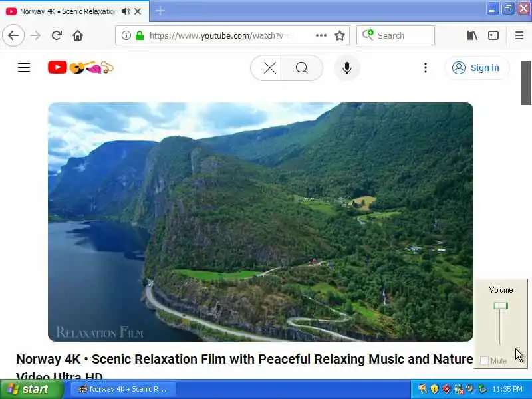The height and width of the screenshot is (399, 532).
Task: Click the volume speaker tray icon
Action: tap(470, 389)
